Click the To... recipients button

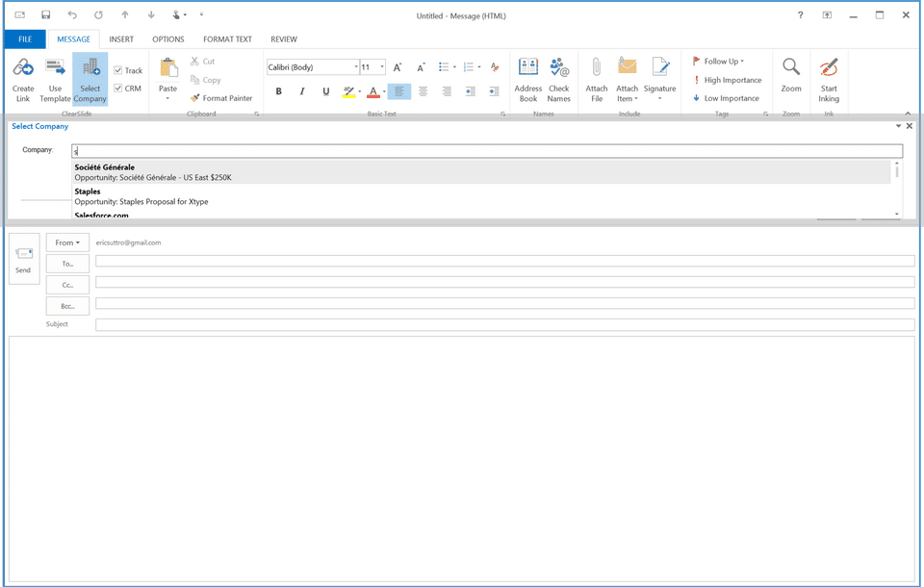[x=67, y=264]
